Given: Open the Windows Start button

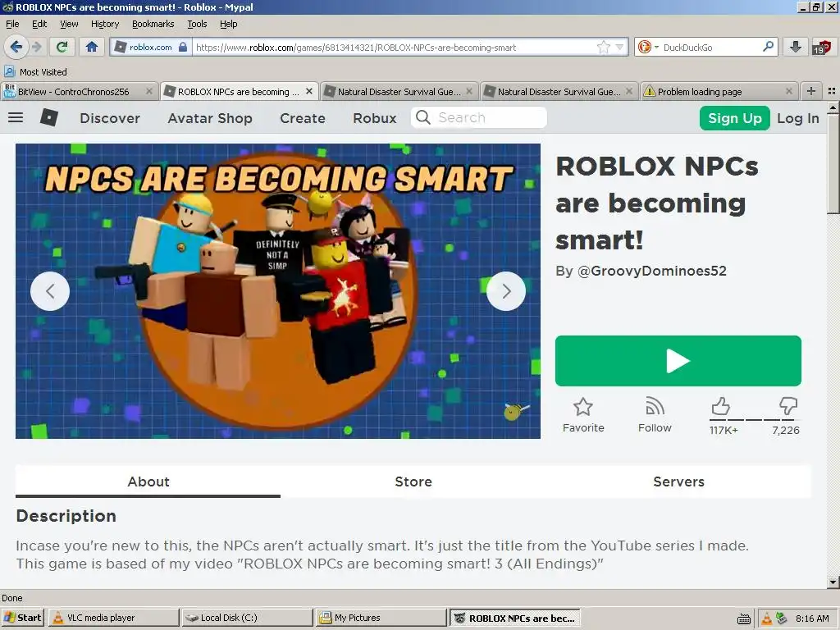Looking at the screenshot, I should (22, 618).
